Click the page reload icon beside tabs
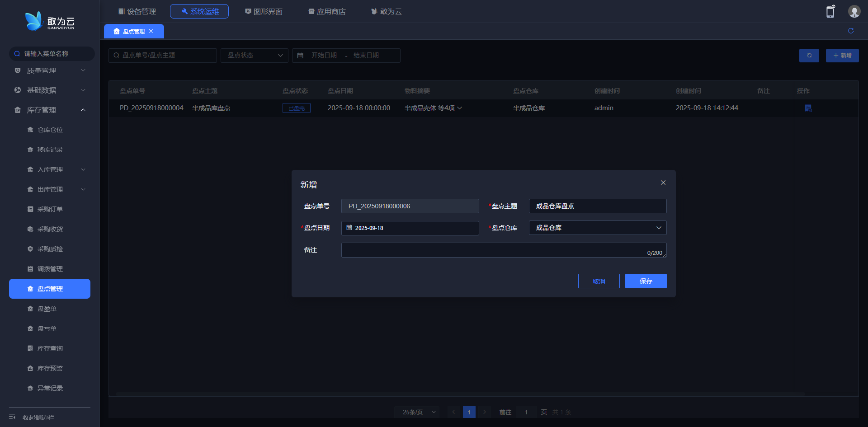 [x=850, y=31]
